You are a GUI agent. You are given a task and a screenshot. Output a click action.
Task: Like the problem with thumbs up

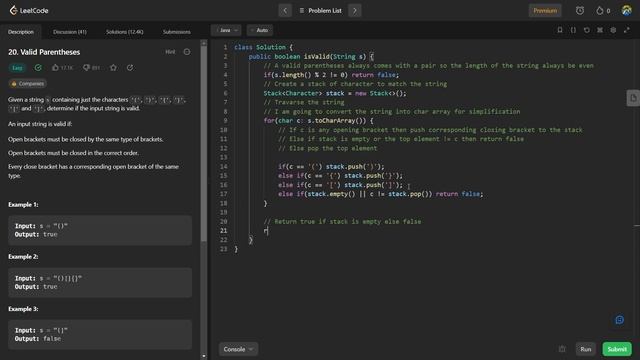[56, 68]
